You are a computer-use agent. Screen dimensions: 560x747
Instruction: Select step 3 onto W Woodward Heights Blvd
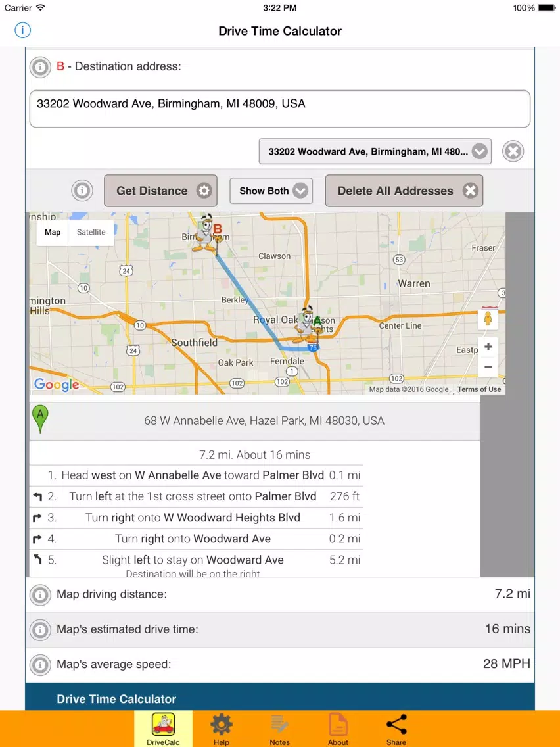[196, 518]
